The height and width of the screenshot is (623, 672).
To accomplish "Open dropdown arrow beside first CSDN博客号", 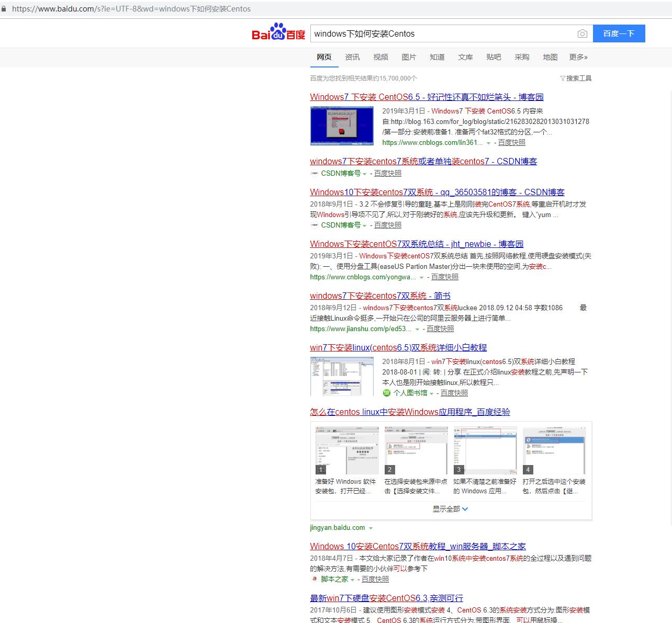I will [x=365, y=174].
